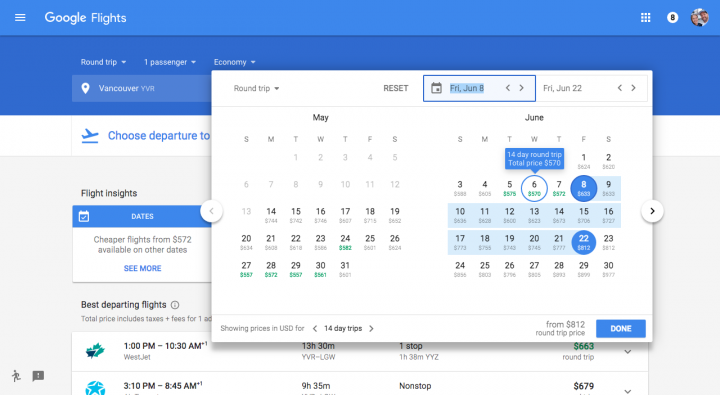Select the DATES tab in Flight insights

142,216
